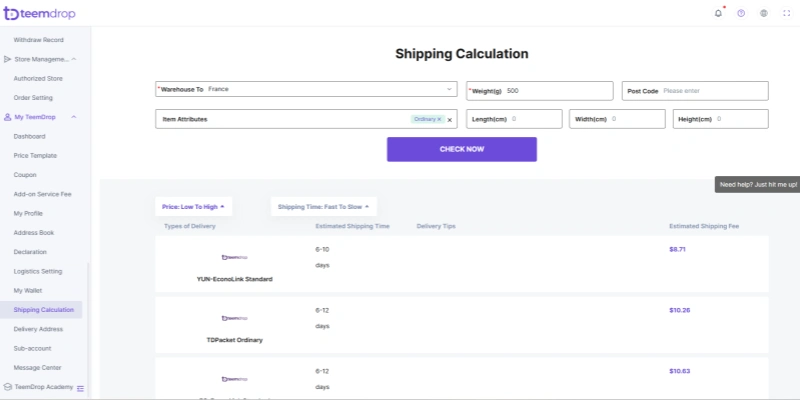Click the Types of Delivery column header
The width and height of the screenshot is (800, 400).
(190, 226)
